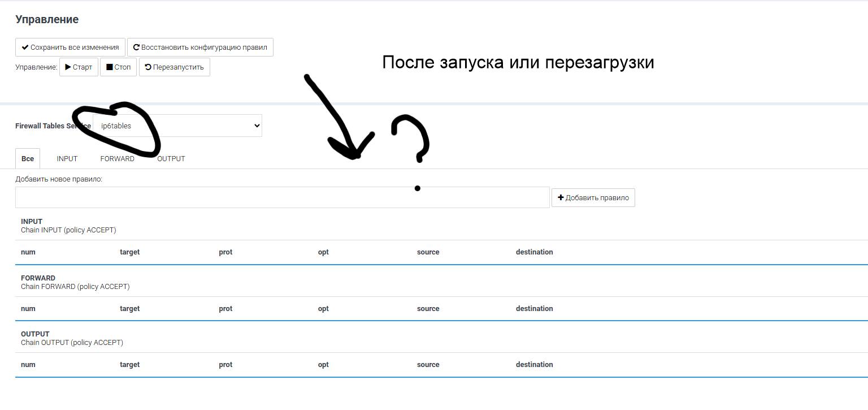Click the plus icon on Добавить правило
Image resolution: width=868 pixels, height=410 pixels.
click(x=561, y=198)
